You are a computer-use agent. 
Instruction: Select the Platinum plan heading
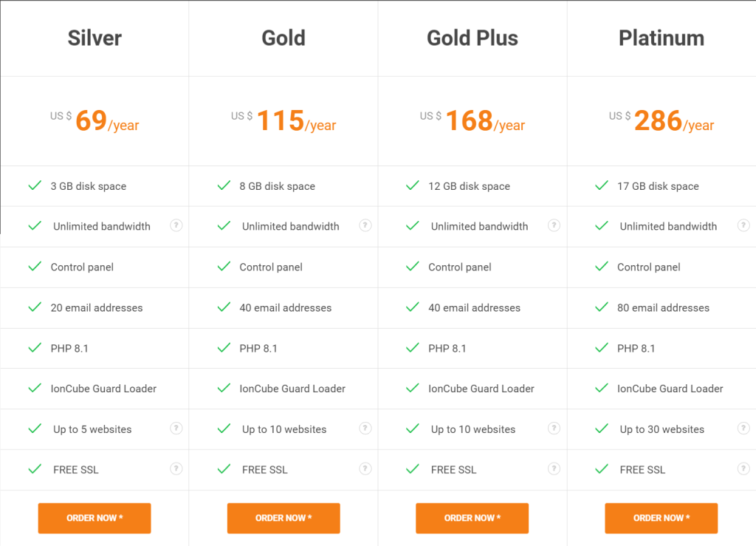click(x=661, y=38)
